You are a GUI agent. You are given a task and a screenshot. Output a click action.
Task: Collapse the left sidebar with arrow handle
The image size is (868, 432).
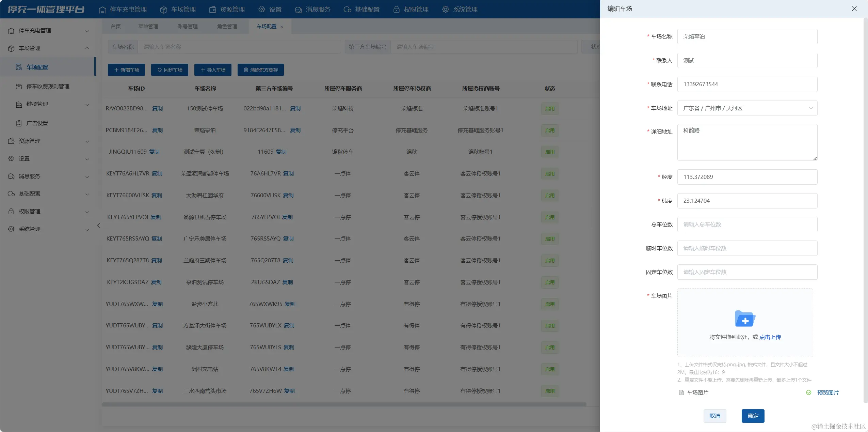tap(98, 225)
